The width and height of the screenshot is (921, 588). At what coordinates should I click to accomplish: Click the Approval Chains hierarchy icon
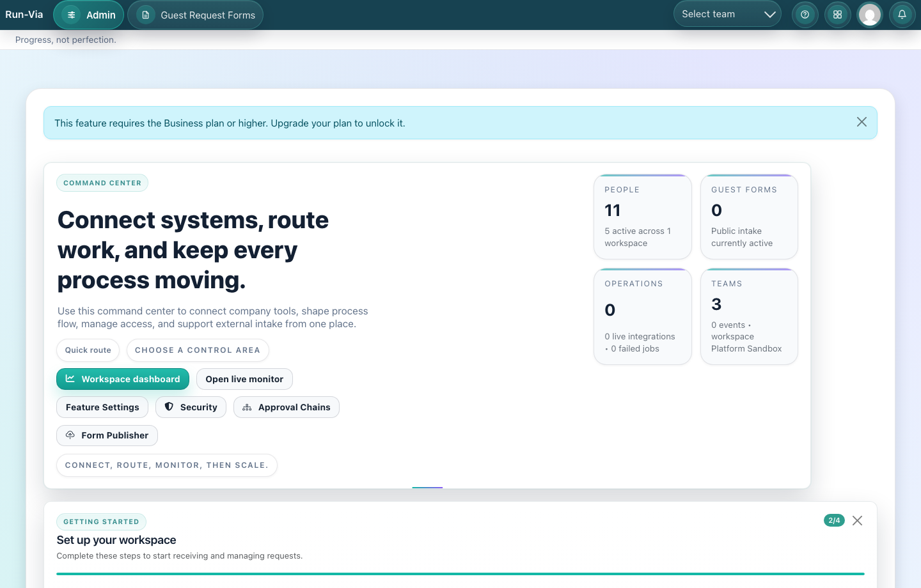pyautogui.click(x=247, y=407)
